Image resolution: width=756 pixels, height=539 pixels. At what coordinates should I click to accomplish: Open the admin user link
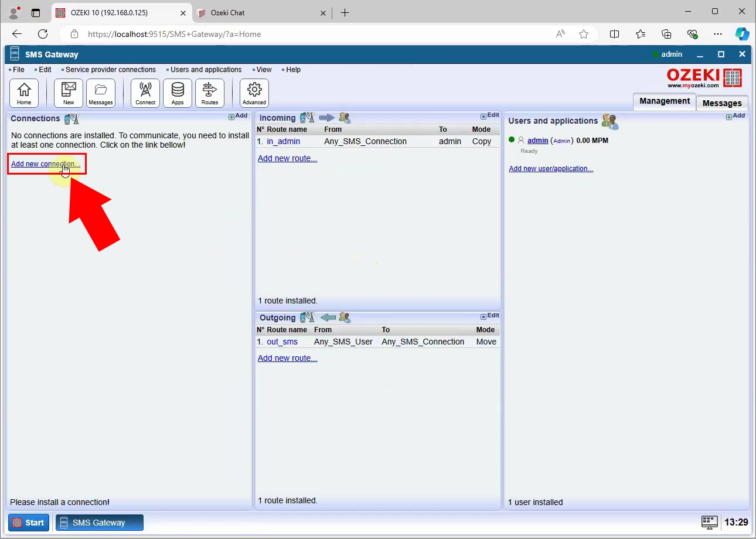pyautogui.click(x=537, y=141)
